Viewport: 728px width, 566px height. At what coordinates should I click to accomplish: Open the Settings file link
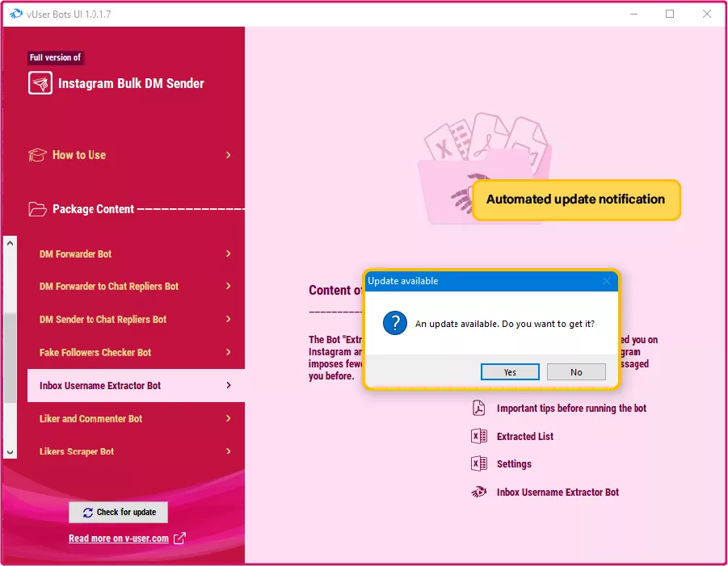[x=514, y=464]
